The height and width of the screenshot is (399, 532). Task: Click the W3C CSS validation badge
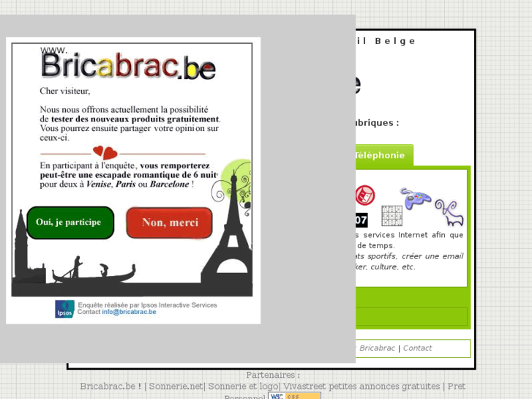[294, 396]
